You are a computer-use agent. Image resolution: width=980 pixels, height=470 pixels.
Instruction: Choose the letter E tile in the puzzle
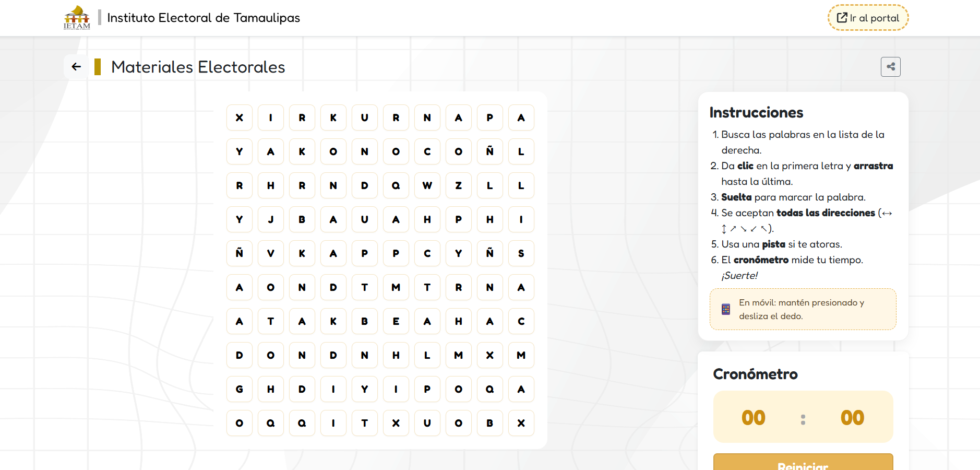[x=396, y=321]
